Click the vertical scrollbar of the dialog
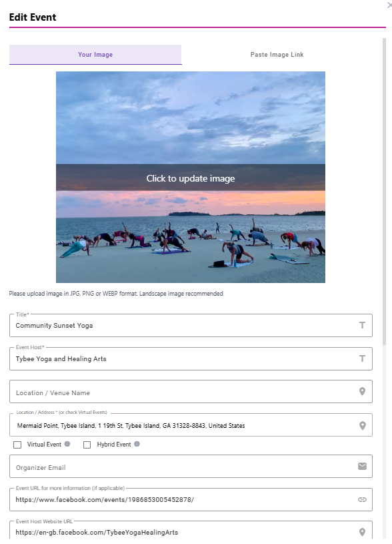Screen dimensions: 392x544 [384, 191]
